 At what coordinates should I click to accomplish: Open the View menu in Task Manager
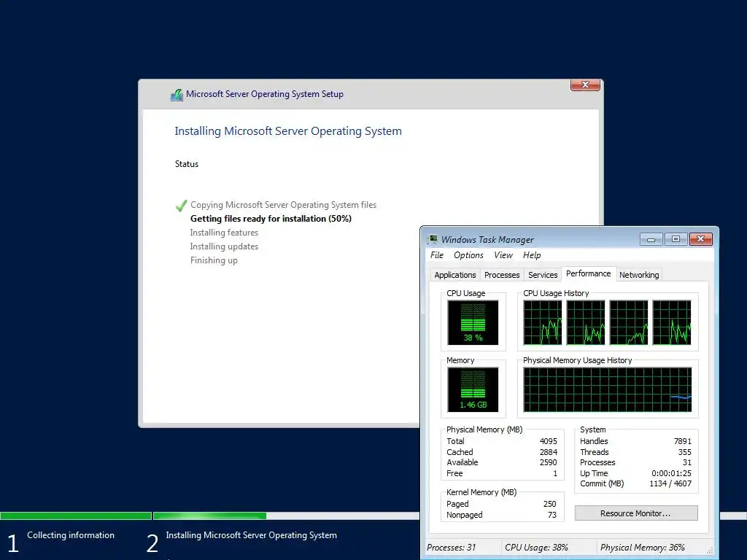[x=503, y=255]
